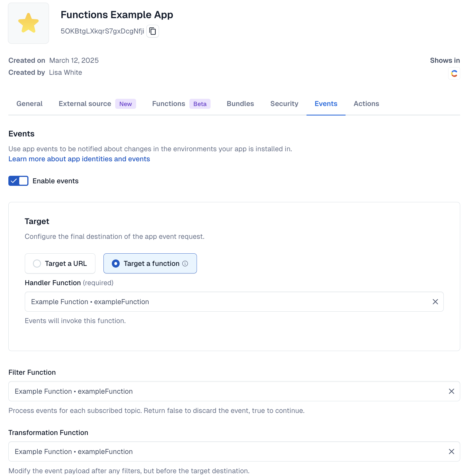Click the Contentful logo under Shows in
Screen dimensions: 473x476
point(454,74)
